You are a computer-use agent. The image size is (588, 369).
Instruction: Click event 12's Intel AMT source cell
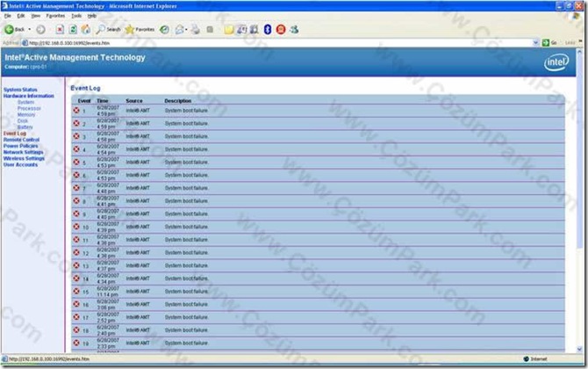tap(138, 253)
